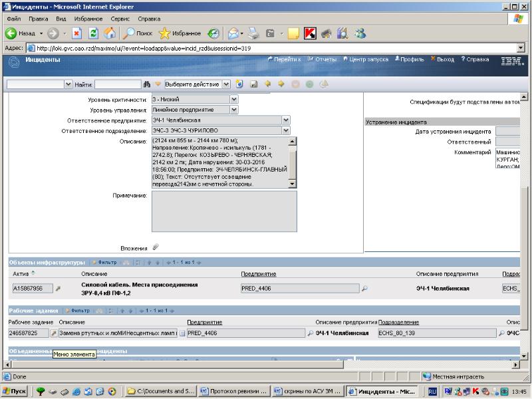Open the Справка menu in menu bar
Image resolution: width=532 pixels, height=399 pixels.
tap(149, 19)
